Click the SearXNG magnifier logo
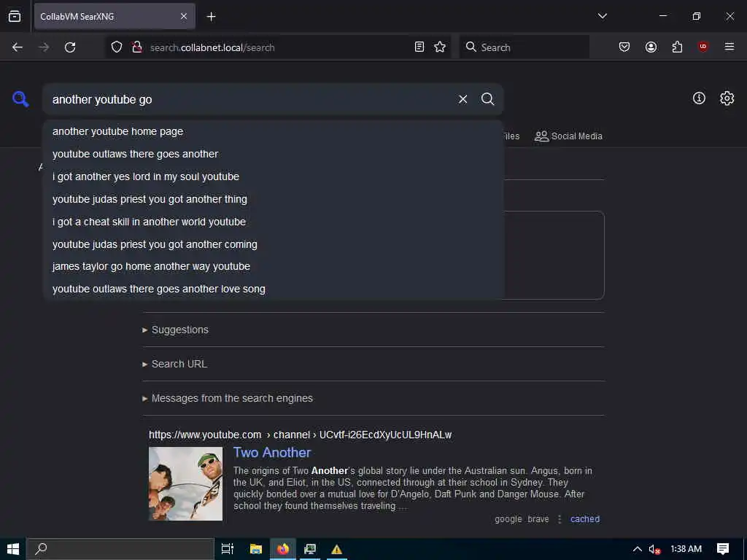The image size is (747, 560). [x=20, y=99]
